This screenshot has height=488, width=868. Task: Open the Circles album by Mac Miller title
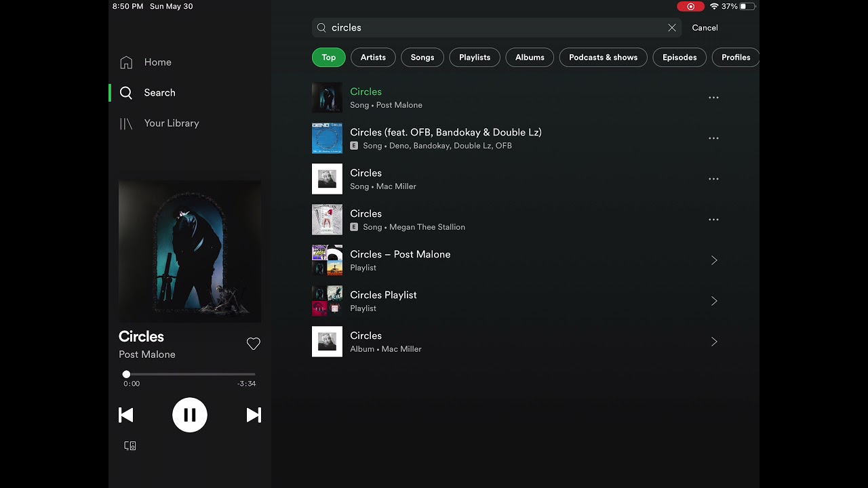(366, 335)
